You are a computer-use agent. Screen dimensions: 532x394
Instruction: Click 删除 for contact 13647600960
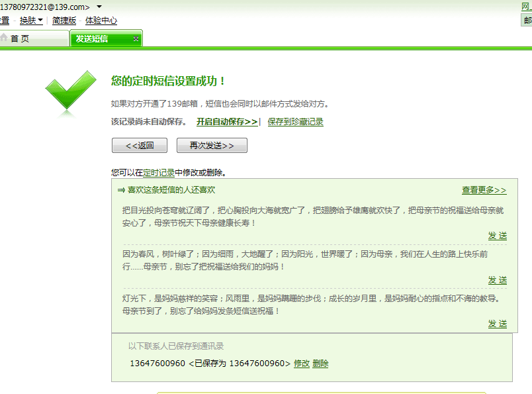pos(320,364)
